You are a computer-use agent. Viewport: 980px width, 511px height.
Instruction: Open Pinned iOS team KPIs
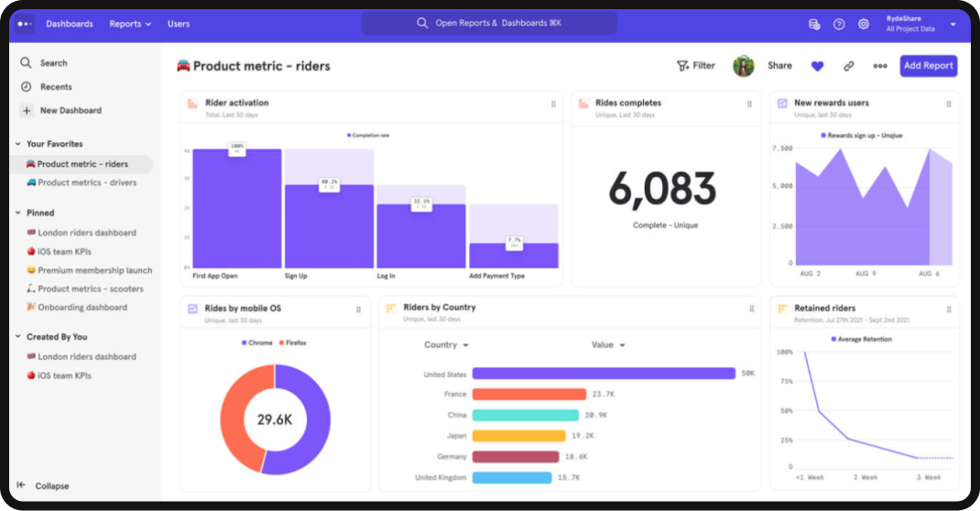point(59,251)
